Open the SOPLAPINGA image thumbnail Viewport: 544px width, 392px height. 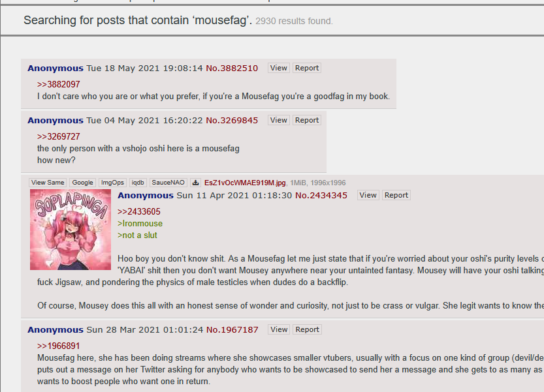[x=71, y=230]
